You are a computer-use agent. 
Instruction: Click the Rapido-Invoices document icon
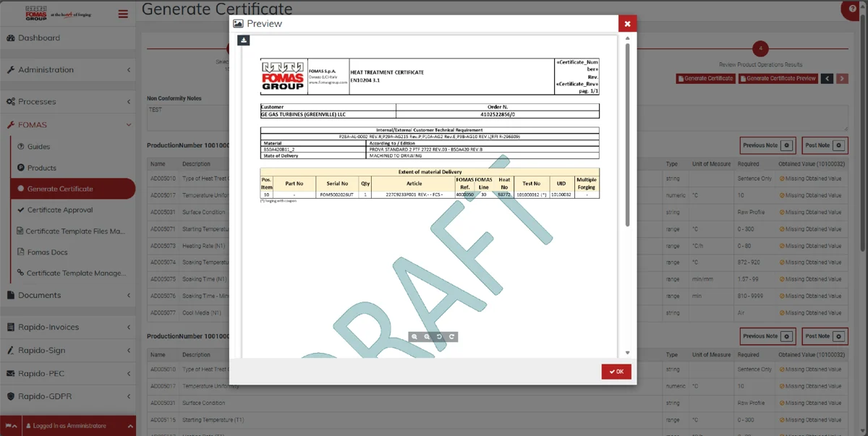(11, 328)
